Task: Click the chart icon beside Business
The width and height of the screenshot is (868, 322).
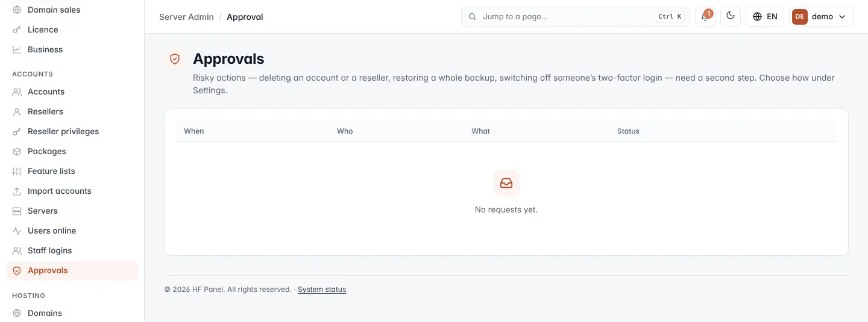Action: pyautogui.click(x=17, y=49)
